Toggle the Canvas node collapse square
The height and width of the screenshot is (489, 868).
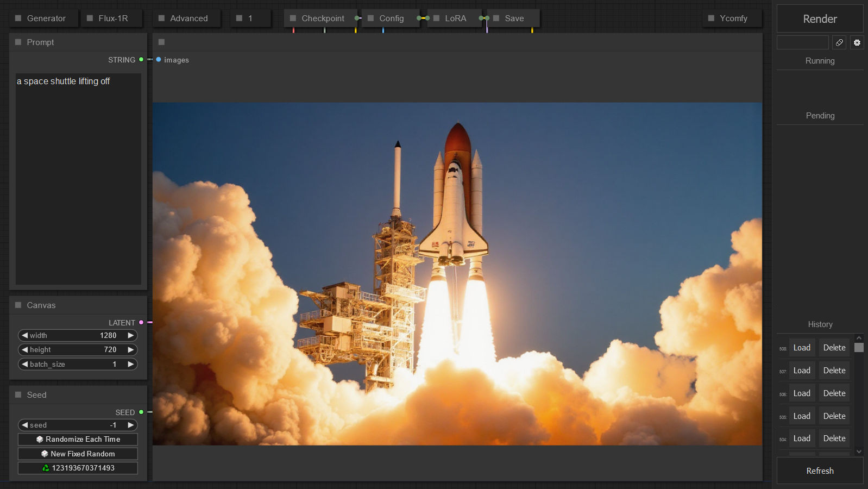(x=18, y=305)
